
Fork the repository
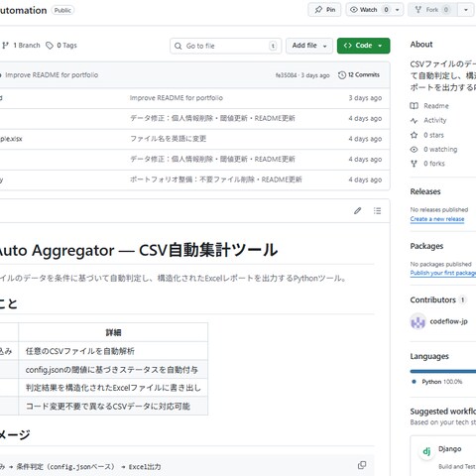[x=432, y=10]
